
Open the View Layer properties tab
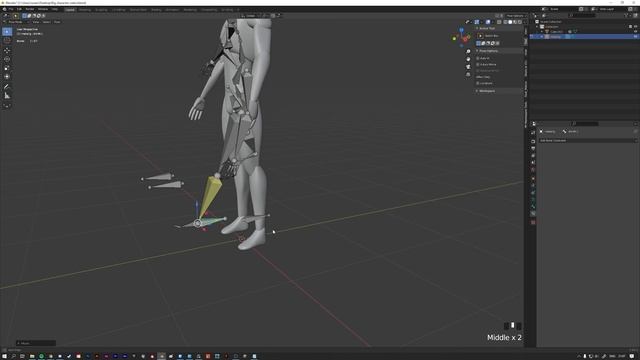click(533, 156)
